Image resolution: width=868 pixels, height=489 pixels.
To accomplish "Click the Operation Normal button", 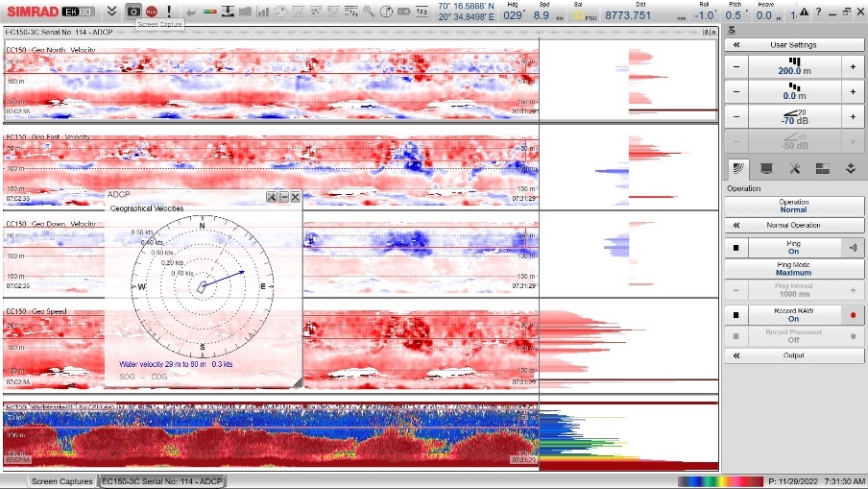I will 793,206.
